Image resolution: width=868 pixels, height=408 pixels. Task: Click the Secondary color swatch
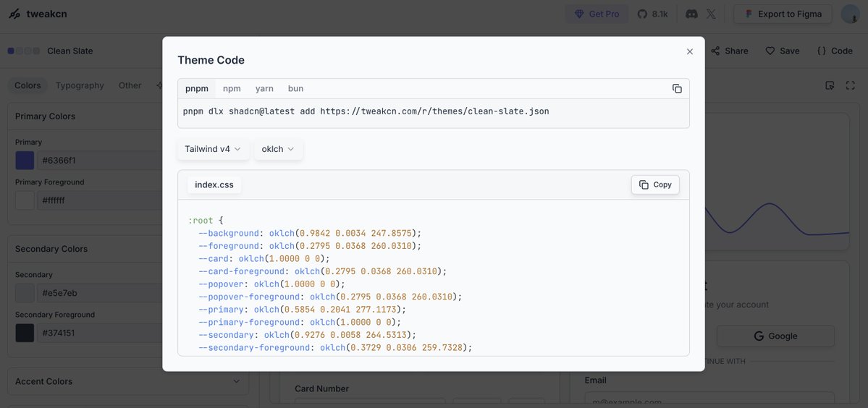pos(25,293)
